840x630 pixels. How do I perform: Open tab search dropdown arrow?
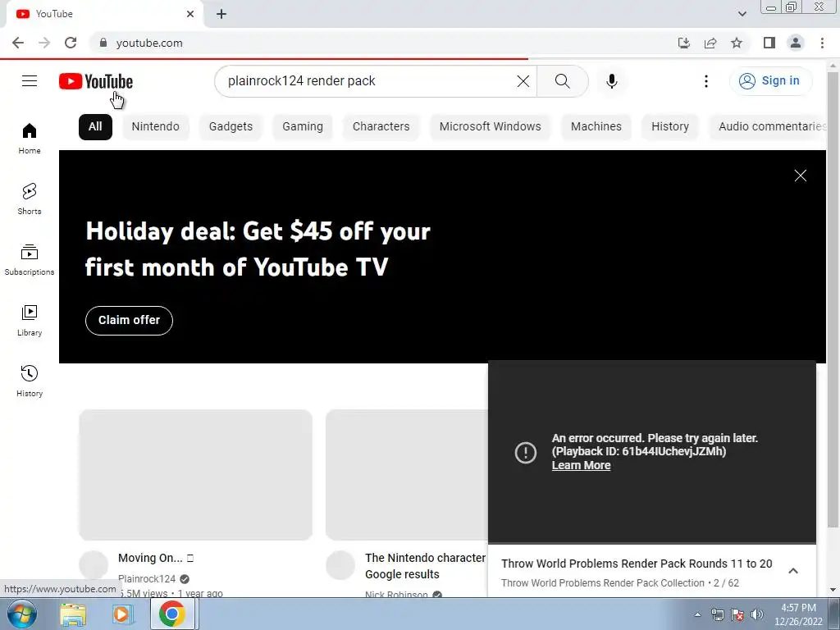click(x=742, y=14)
